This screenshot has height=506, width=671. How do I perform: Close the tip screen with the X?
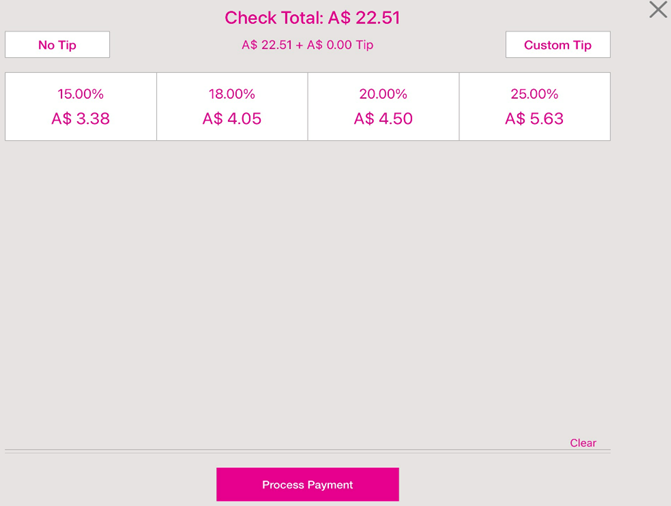[x=657, y=10]
